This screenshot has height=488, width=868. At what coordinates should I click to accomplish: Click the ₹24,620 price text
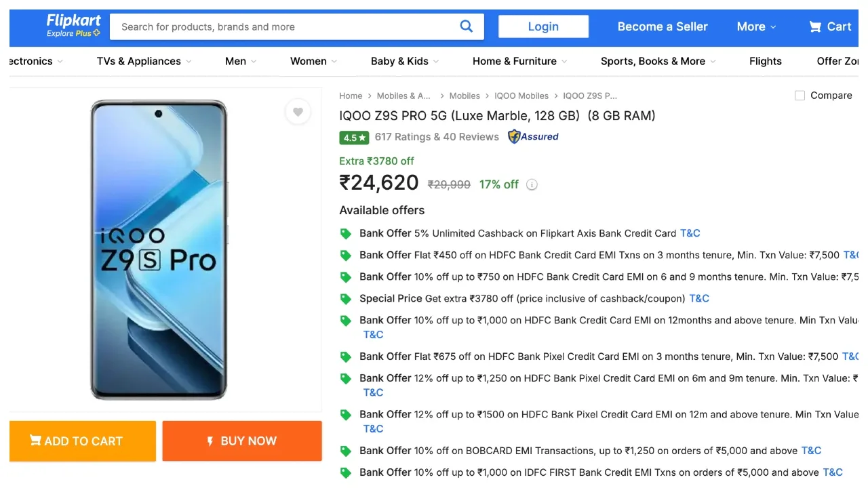[x=379, y=183]
